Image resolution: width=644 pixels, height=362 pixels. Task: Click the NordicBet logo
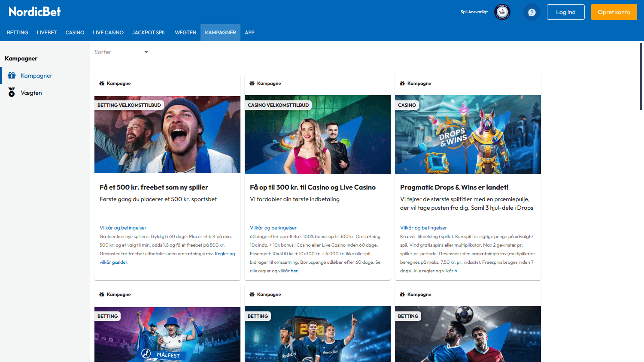pyautogui.click(x=35, y=12)
